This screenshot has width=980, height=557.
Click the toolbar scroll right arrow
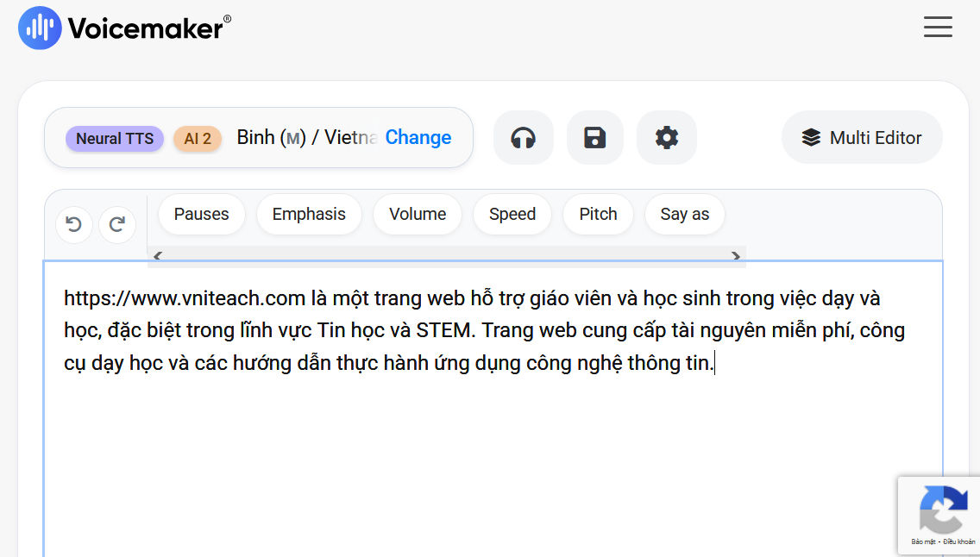pyautogui.click(x=736, y=256)
